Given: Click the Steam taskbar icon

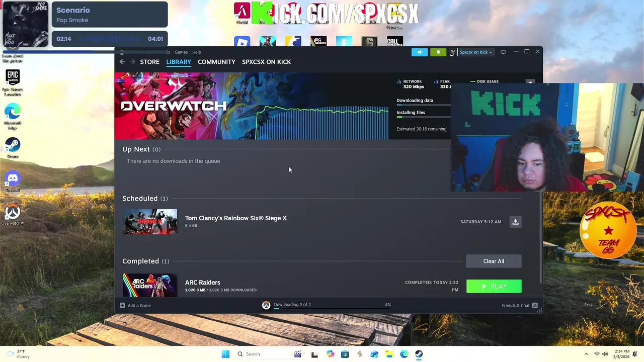Looking at the screenshot, I should (419, 354).
